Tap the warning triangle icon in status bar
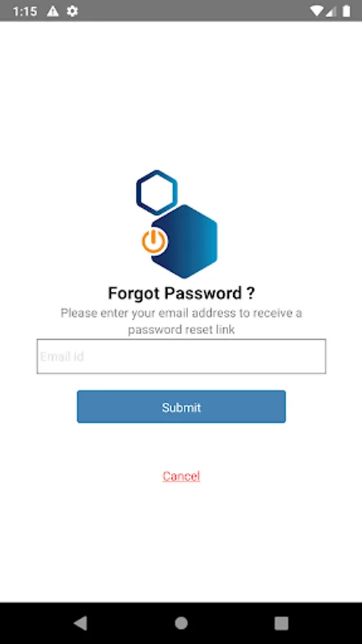The image size is (362, 644). tap(52, 11)
